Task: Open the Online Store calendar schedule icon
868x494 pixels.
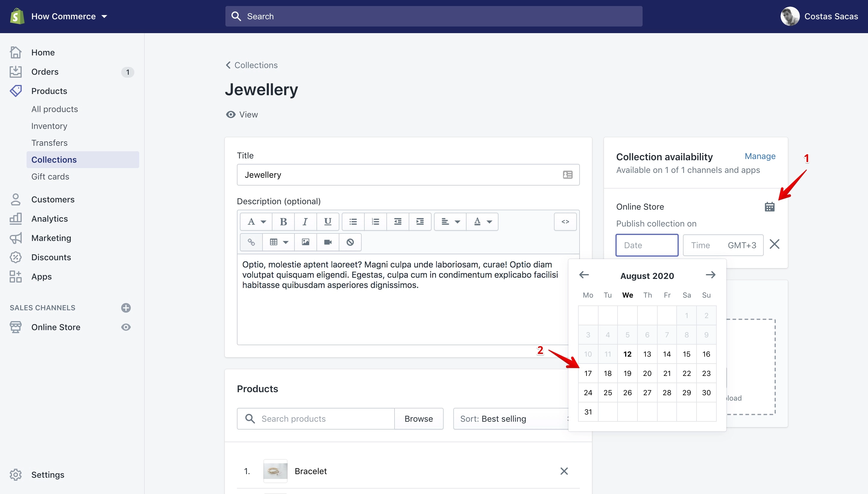Action: 769,207
